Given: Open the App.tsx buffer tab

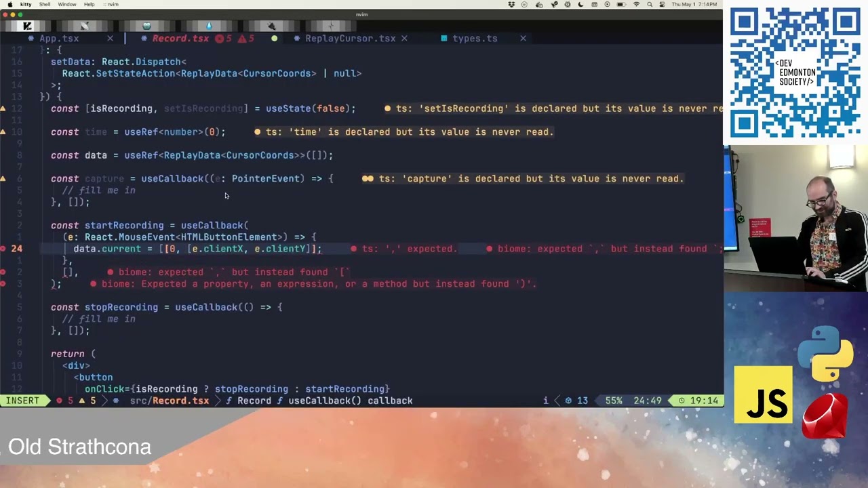Looking at the screenshot, I should click(59, 39).
